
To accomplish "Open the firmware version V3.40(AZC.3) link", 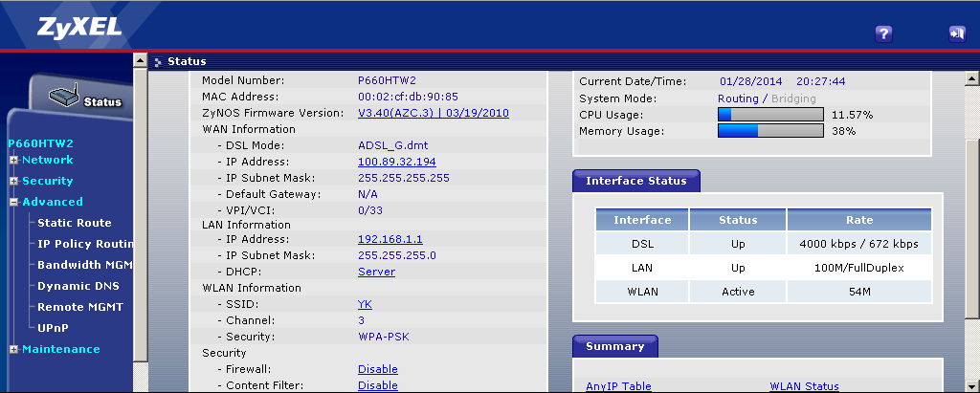I will pyautogui.click(x=434, y=113).
